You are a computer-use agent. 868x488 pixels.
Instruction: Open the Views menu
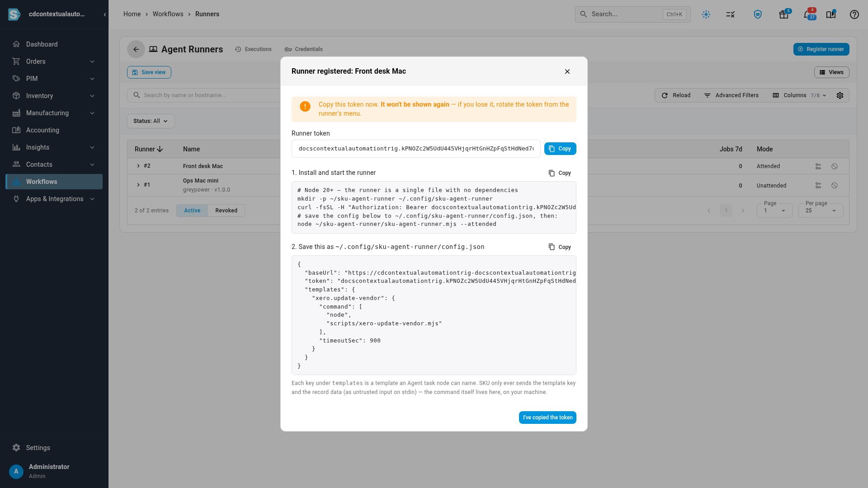click(831, 72)
